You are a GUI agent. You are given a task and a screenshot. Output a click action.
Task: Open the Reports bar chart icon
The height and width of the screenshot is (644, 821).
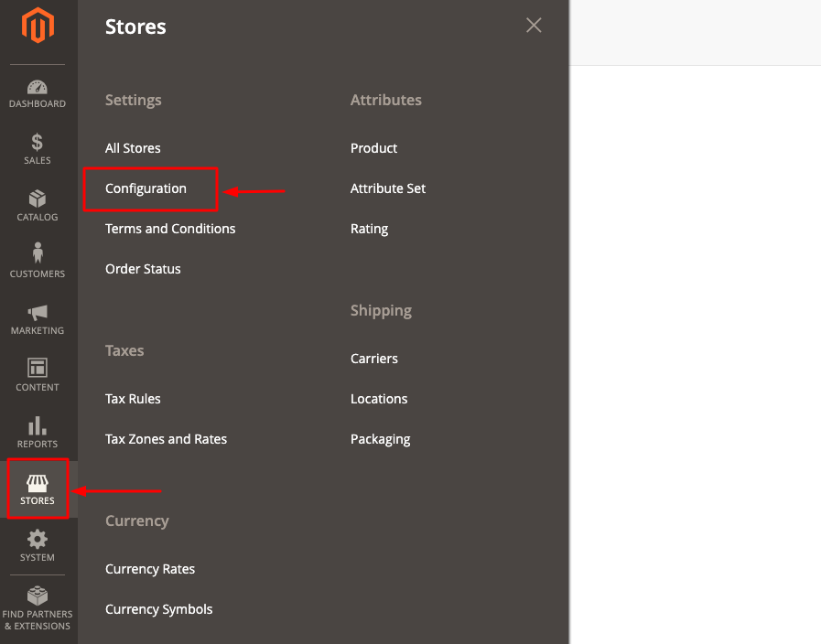tap(38, 425)
